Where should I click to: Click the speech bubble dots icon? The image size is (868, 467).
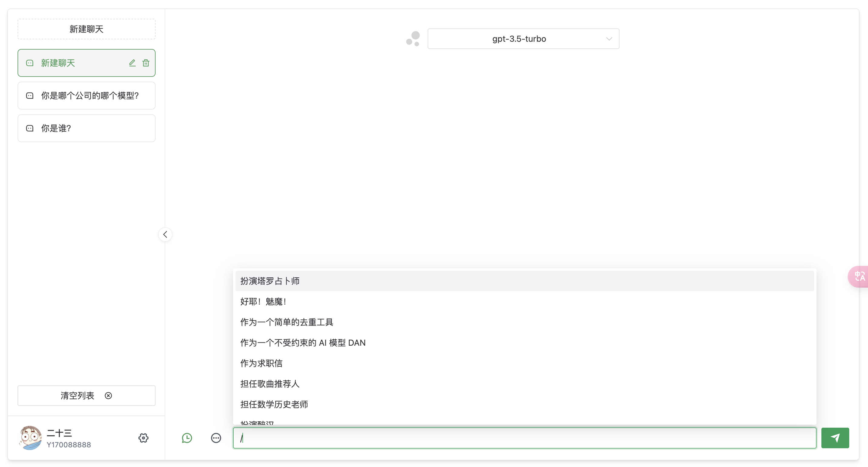(x=216, y=438)
